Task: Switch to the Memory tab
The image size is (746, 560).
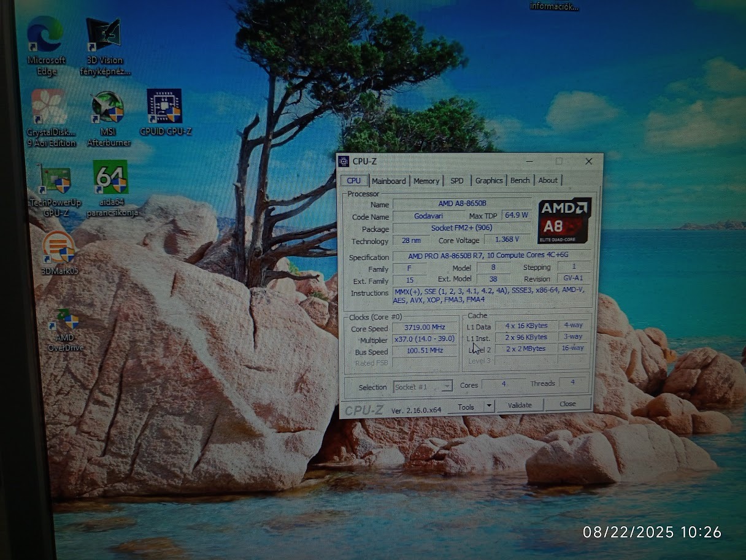Action: 426,181
